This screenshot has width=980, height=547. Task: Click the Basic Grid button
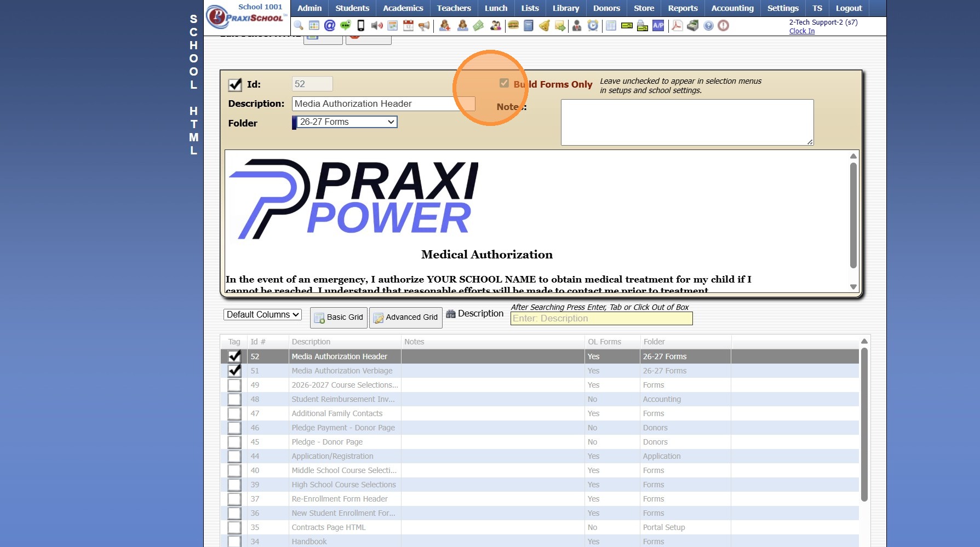tap(339, 318)
